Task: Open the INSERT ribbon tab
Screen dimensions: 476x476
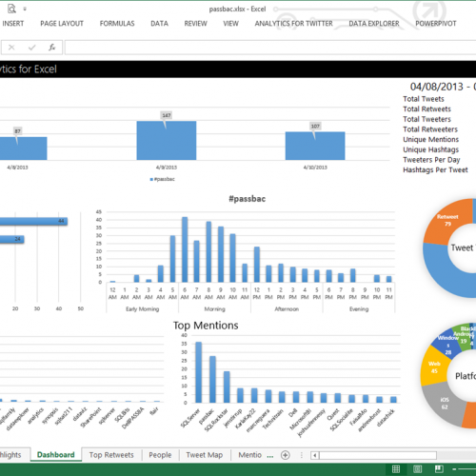Action: [x=13, y=24]
